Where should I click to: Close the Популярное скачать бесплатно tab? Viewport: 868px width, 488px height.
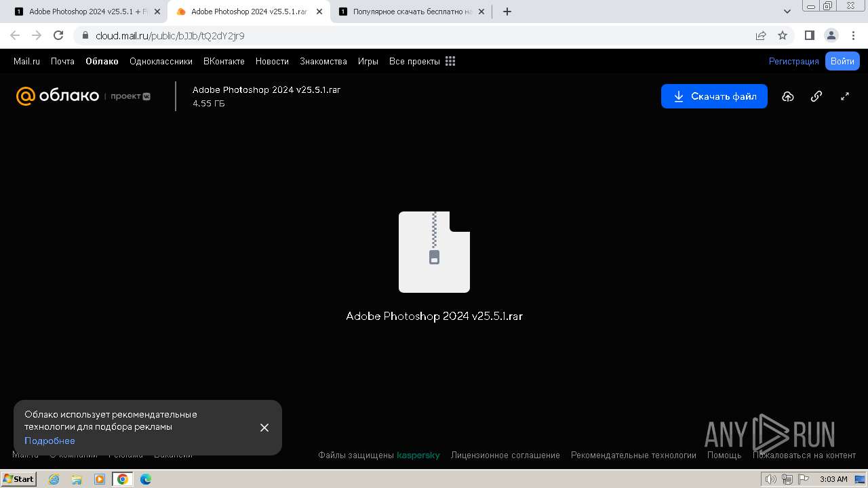pyautogui.click(x=481, y=12)
